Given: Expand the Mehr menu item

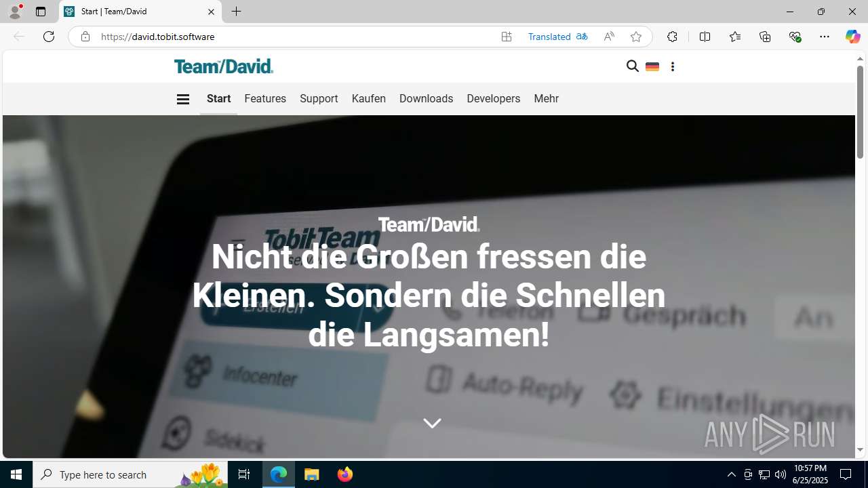Looking at the screenshot, I should pyautogui.click(x=547, y=99).
